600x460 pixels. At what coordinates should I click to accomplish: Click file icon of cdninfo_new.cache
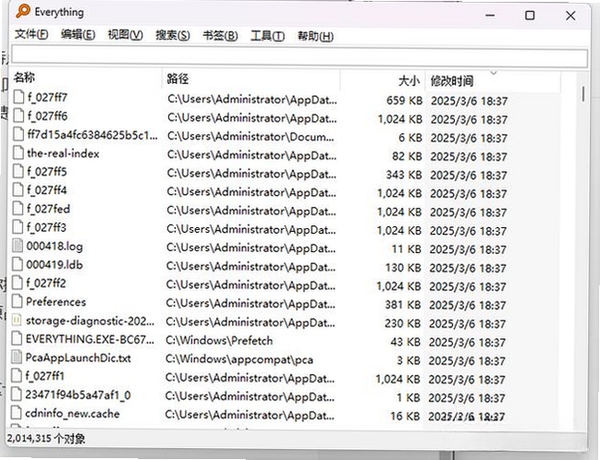click(x=16, y=413)
